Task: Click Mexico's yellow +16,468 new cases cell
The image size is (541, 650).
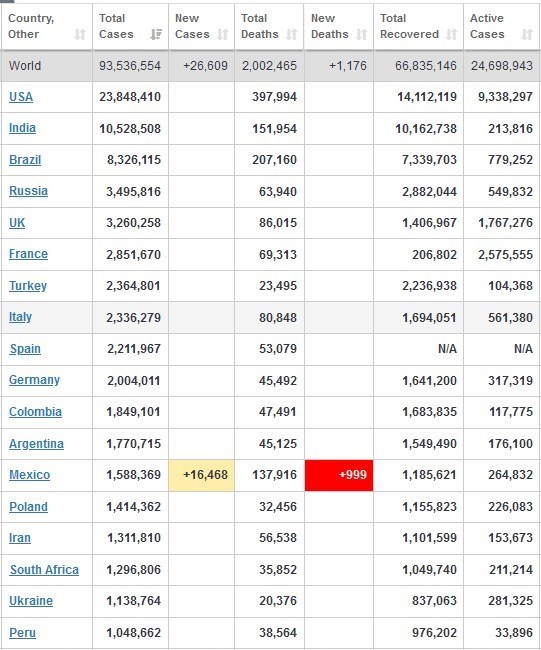Action: pyautogui.click(x=201, y=475)
